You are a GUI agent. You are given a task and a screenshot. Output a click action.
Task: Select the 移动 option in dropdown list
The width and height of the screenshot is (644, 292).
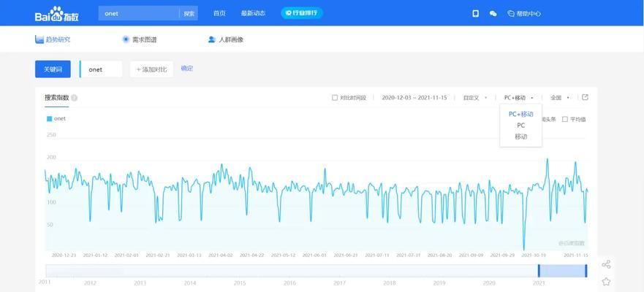(520, 137)
